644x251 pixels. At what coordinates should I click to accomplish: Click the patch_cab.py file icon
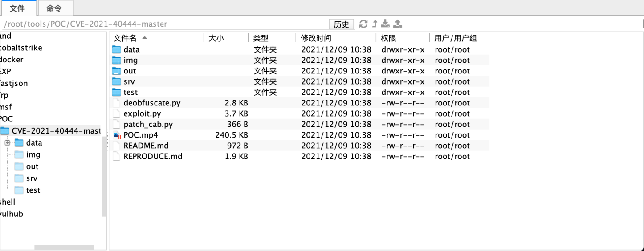117,124
